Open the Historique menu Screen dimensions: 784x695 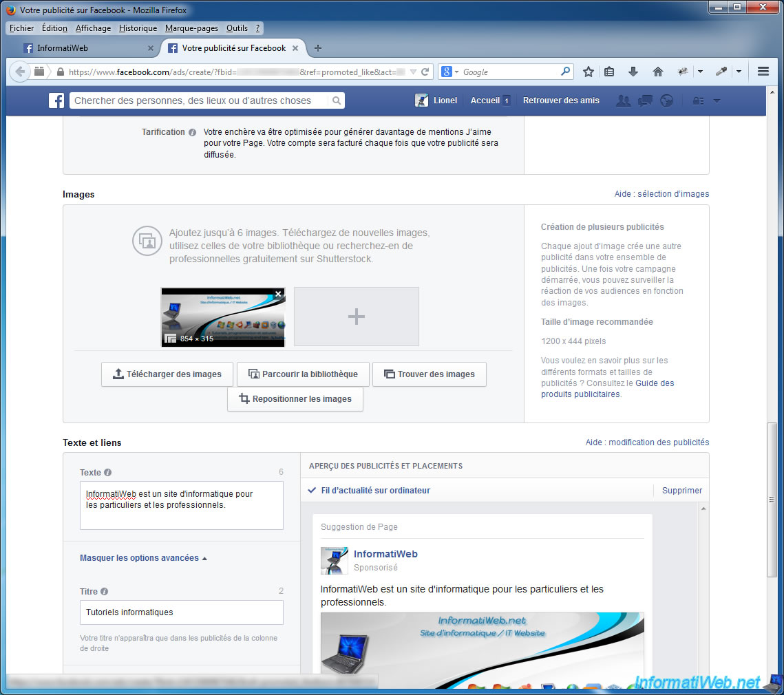coord(138,28)
